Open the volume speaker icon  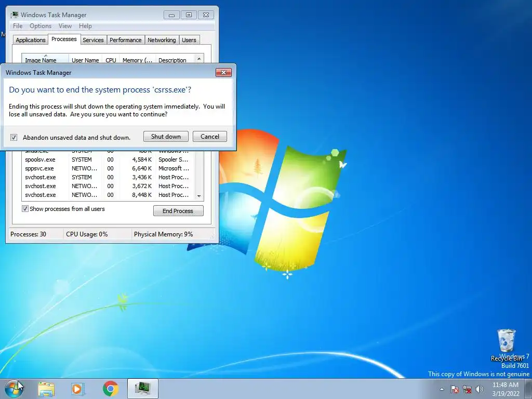pos(480,389)
